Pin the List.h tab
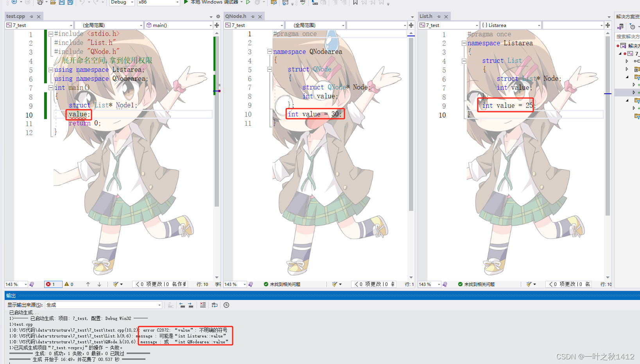The width and height of the screenshot is (640, 364). (439, 17)
